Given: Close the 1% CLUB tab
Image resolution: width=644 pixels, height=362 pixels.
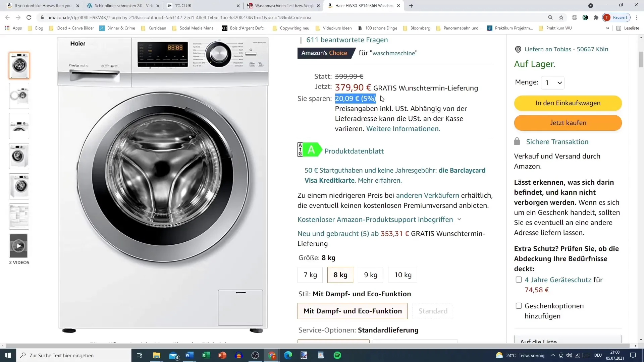Looking at the screenshot, I should [x=238, y=6].
